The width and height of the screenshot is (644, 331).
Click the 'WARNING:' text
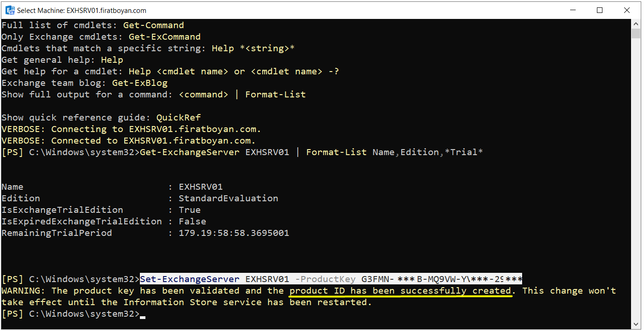24,291
